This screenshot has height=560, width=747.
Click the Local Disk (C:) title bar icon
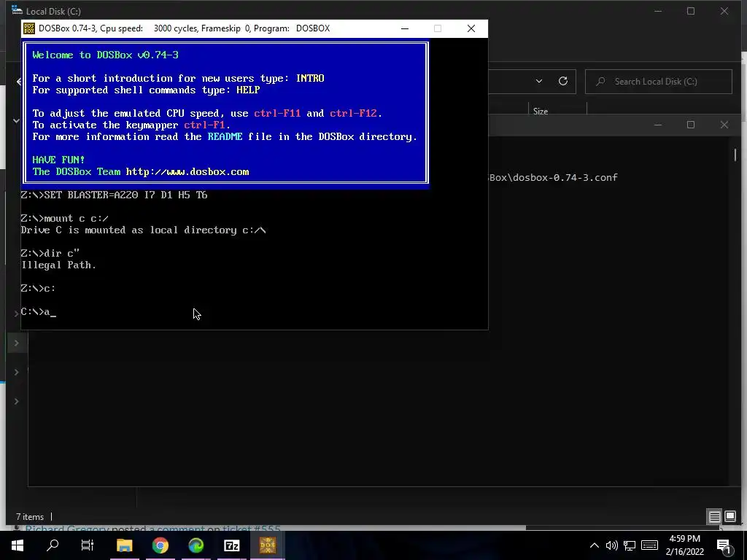point(17,10)
